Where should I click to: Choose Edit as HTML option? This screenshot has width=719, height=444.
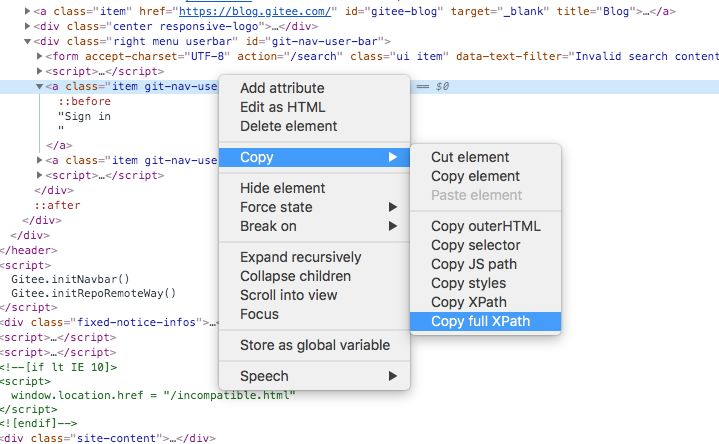pos(282,107)
